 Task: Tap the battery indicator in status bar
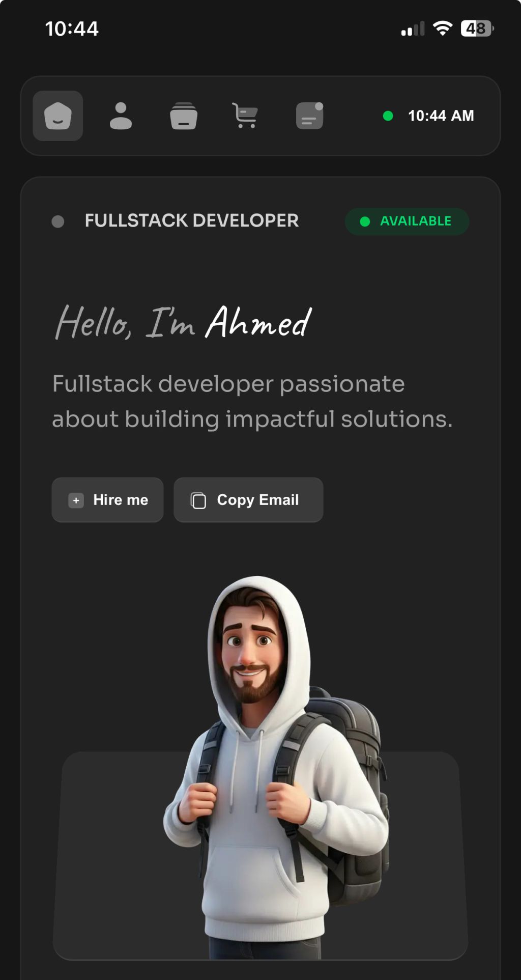[477, 29]
